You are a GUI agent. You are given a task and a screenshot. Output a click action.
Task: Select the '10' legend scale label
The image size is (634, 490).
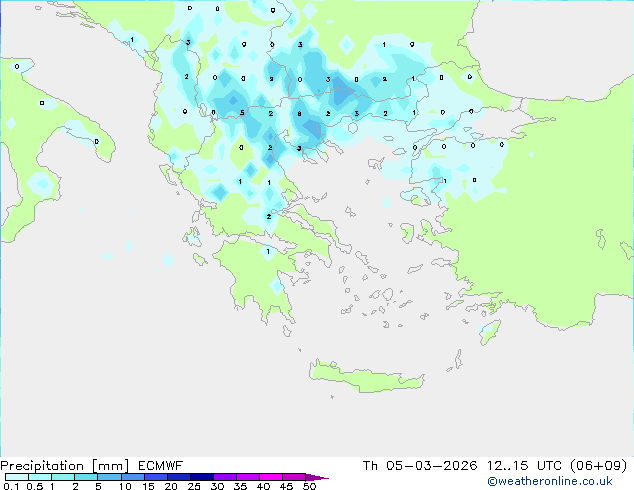point(125,486)
